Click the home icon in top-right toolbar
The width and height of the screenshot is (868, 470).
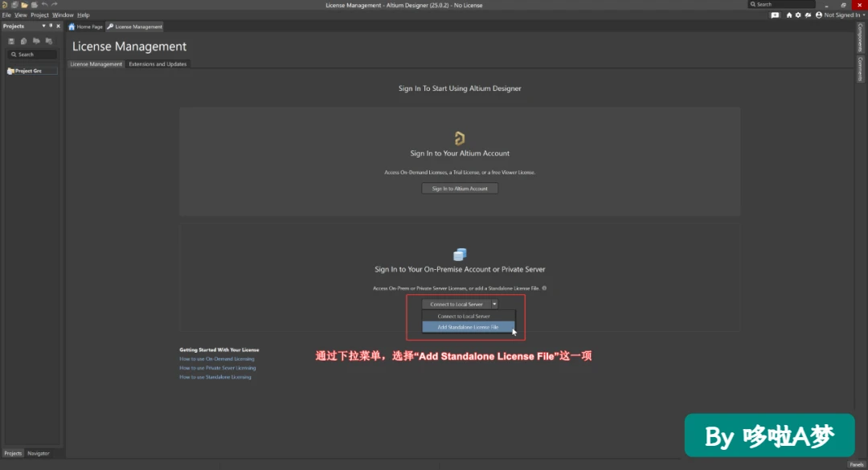(x=789, y=15)
